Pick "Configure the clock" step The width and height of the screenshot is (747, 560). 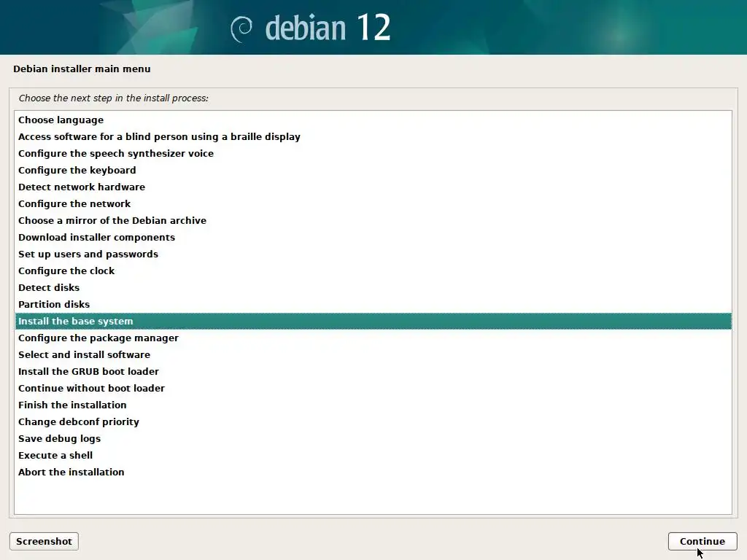tap(373, 271)
